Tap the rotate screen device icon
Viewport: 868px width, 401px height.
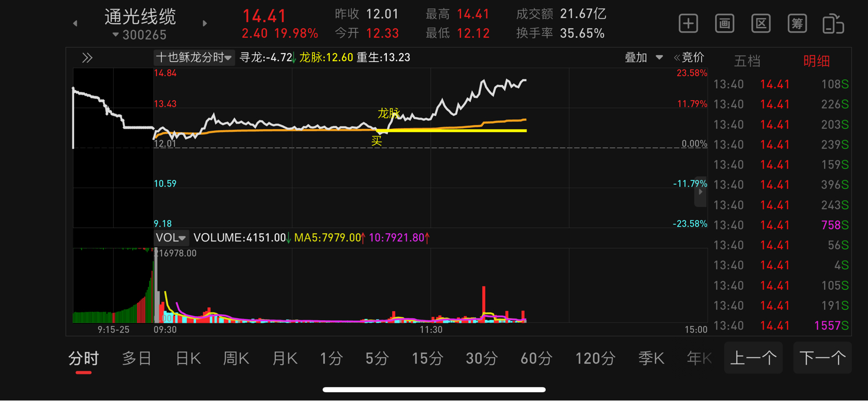pyautogui.click(x=833, y=24)
